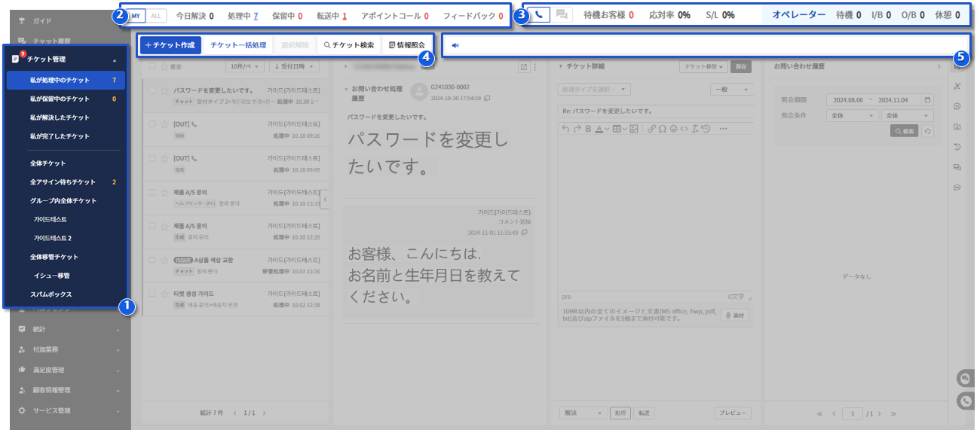Image resolution: width=980 pixels, height=430 pixels.
Task: Select 私が解決したチケット in the sidebar
Action: 60,117
